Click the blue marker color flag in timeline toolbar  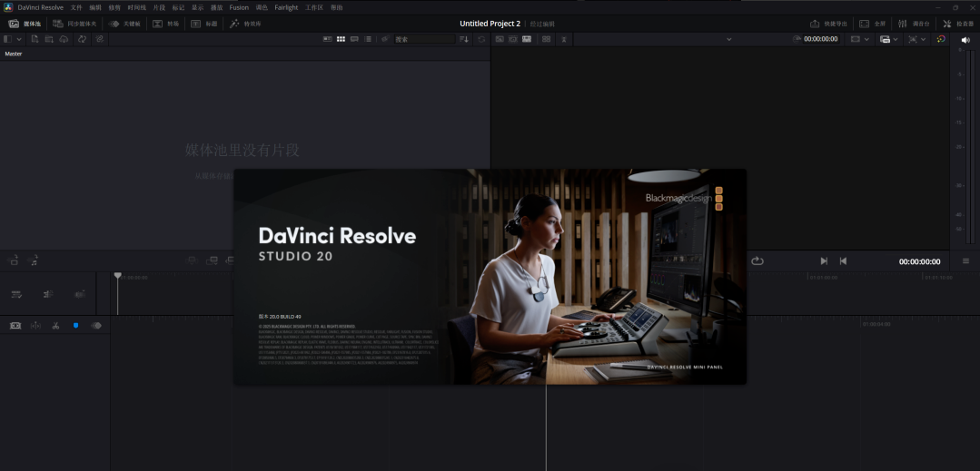[x=75, y=325]
